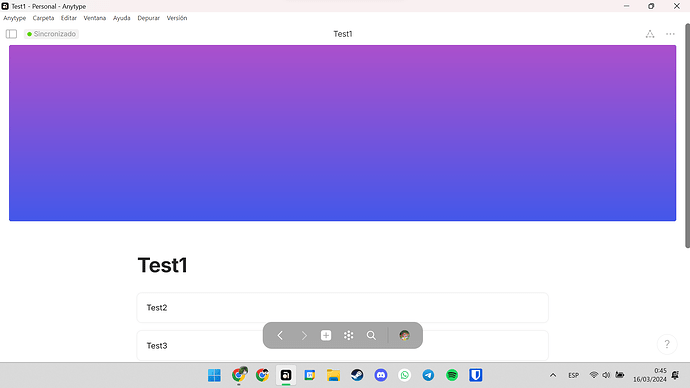Open the help question mark button
Image resolution: width=690 pixels, height=388 pixels.
667,344
